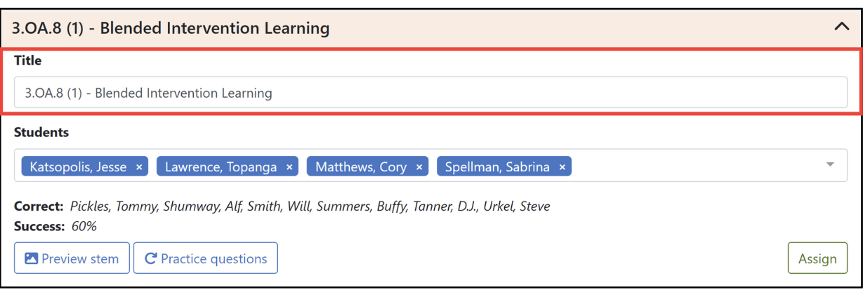This screenshot has width=868, height=292.
Task: Select the Spellman, Sabrina tag label
Action: (497, 167)
